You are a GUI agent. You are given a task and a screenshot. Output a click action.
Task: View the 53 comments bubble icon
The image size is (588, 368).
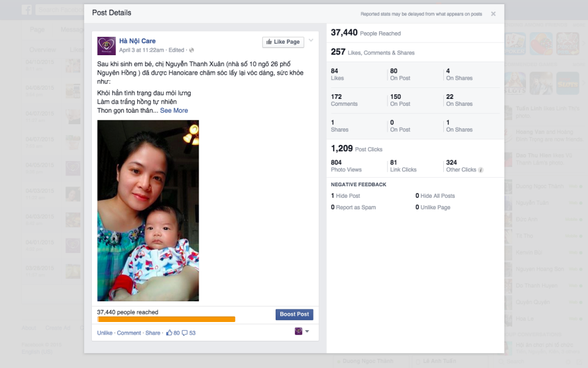click(x=184, y=333)
